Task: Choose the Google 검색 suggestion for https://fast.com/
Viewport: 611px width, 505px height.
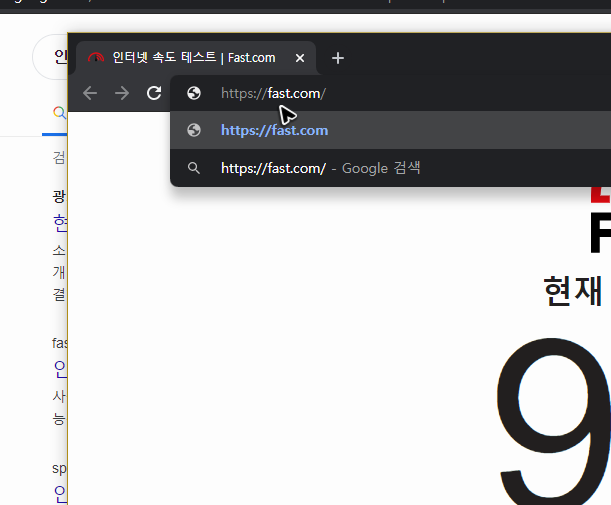Action: (390, 168)
